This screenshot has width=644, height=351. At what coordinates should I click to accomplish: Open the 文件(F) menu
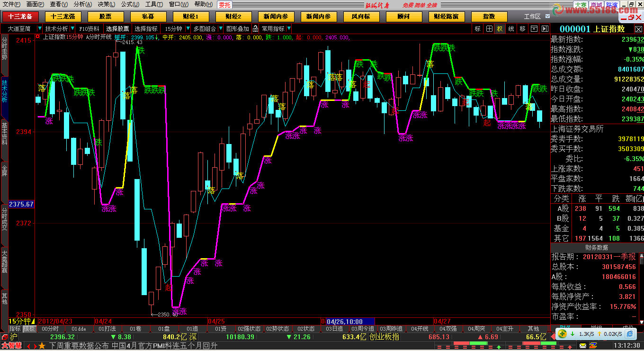coord(11,4)
